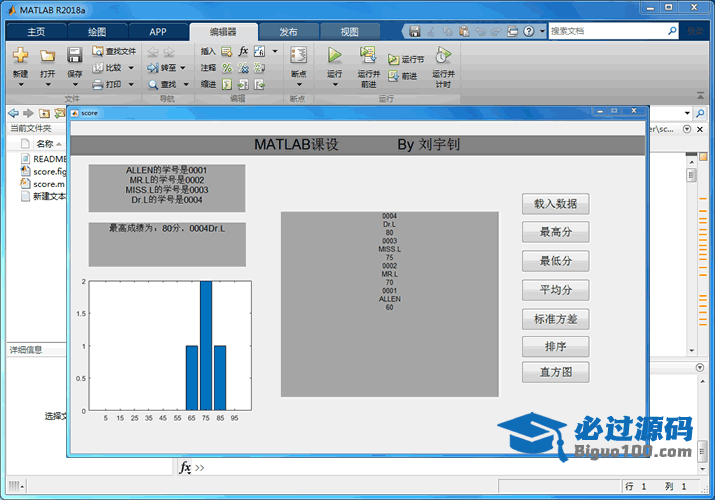The height and width of the screenshot is (500, 715).
Task: Expand the 打印 dropdown arrow
Action: (131, 84)
